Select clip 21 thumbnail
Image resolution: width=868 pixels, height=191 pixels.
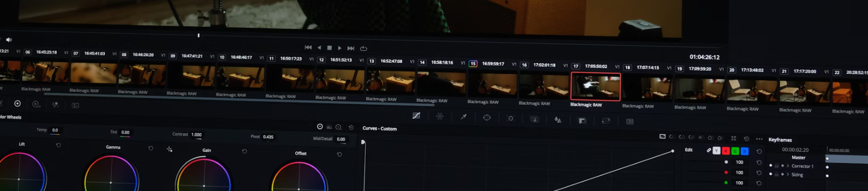[805, 92]
